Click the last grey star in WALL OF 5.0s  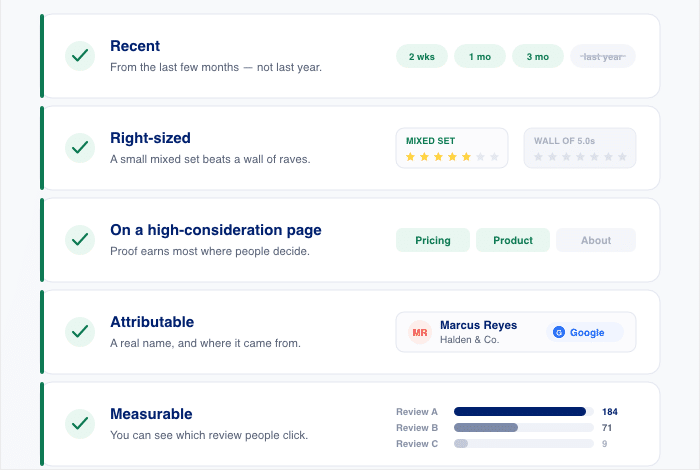[622, 157]
